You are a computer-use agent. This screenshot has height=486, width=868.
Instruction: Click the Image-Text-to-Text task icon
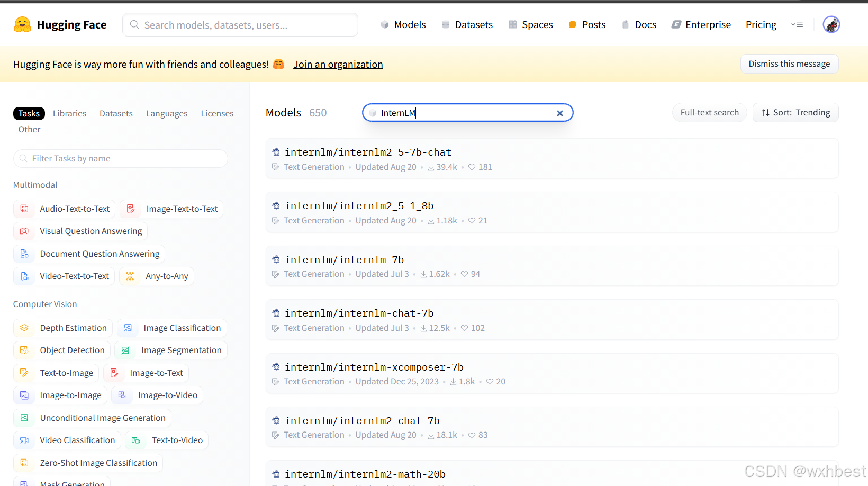131,209
